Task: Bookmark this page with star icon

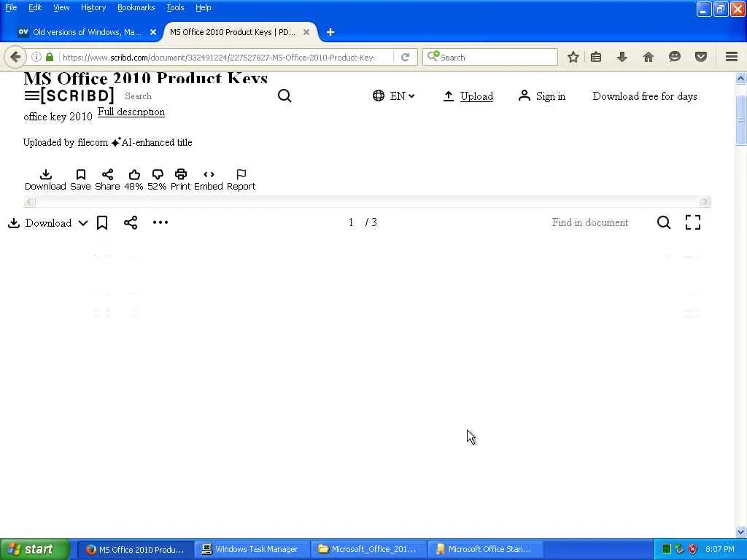Action: [x=573, y=57]
